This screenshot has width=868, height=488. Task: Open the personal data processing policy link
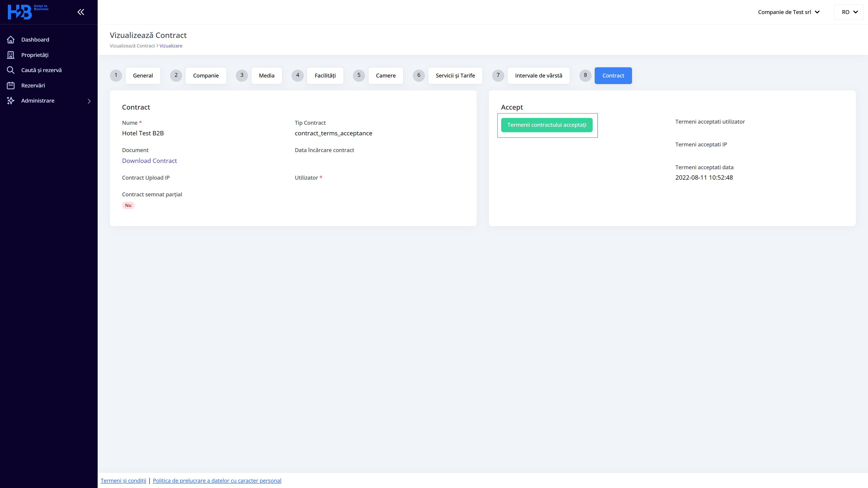217,481
